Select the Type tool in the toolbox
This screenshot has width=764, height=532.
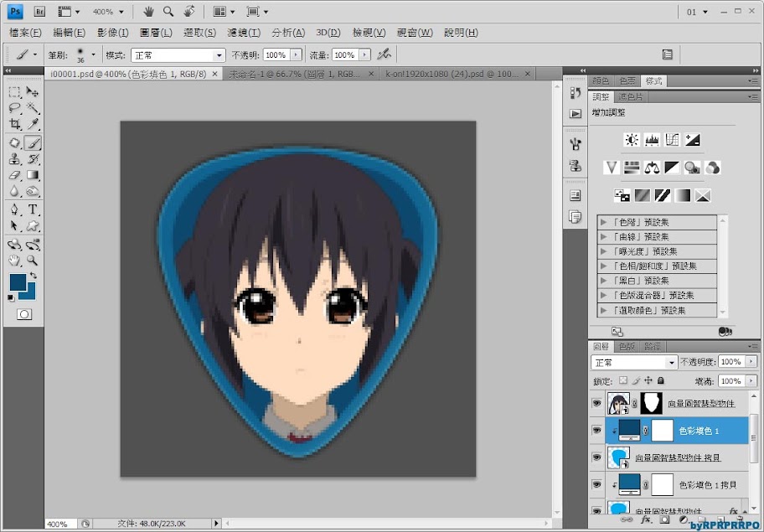point(33,209)
